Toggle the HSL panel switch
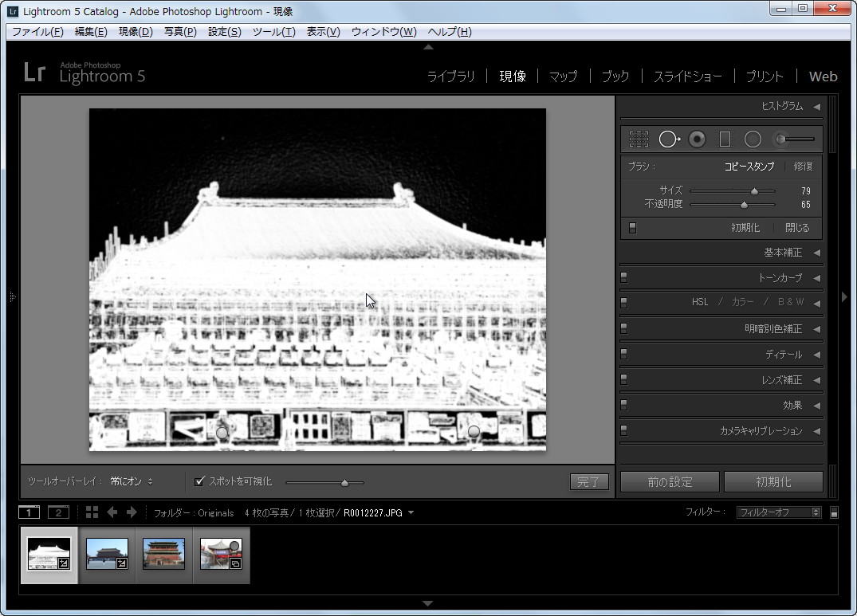The width and height of the screenshot is (857, 616). coord(623,303)
